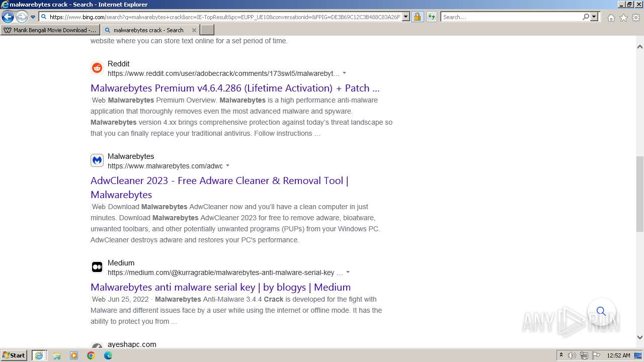644x362 pixels.
Task: Open the Reddit result URL
Action: coord(224,73)
